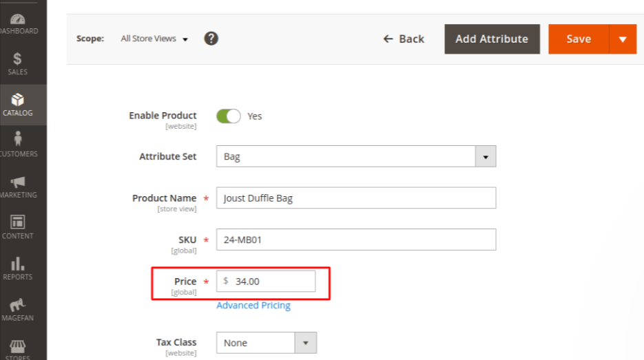
Task: Open the Magefan elephant icon
Action: point(18,305)
